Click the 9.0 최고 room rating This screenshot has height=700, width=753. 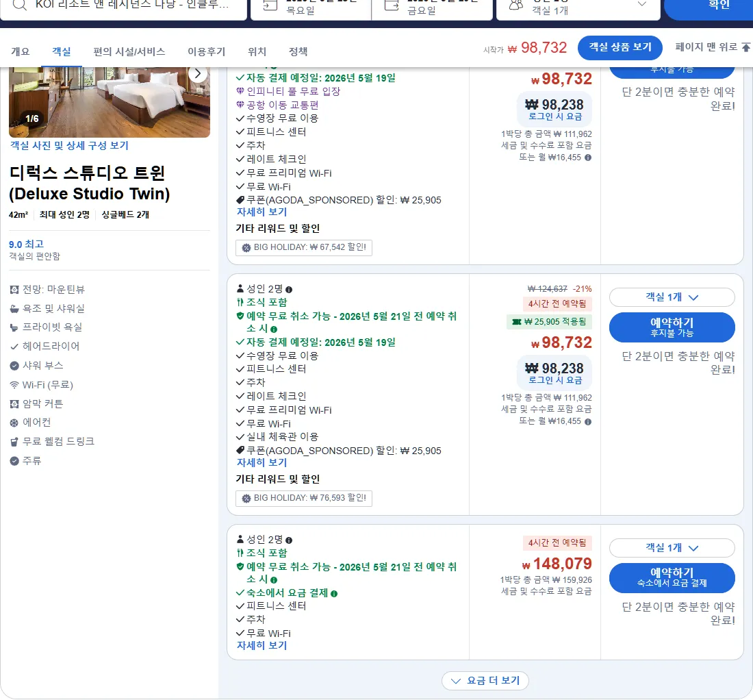coord(27,244)
